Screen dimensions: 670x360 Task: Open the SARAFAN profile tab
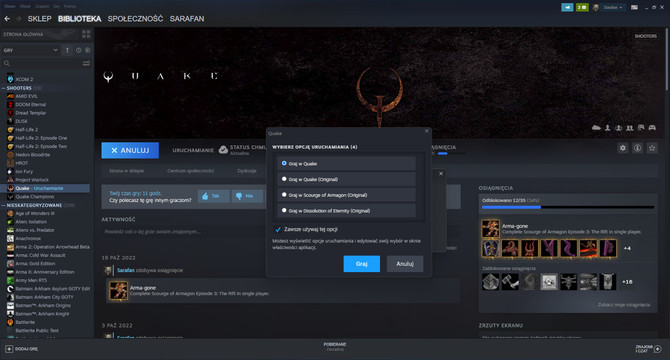[187, 19]
